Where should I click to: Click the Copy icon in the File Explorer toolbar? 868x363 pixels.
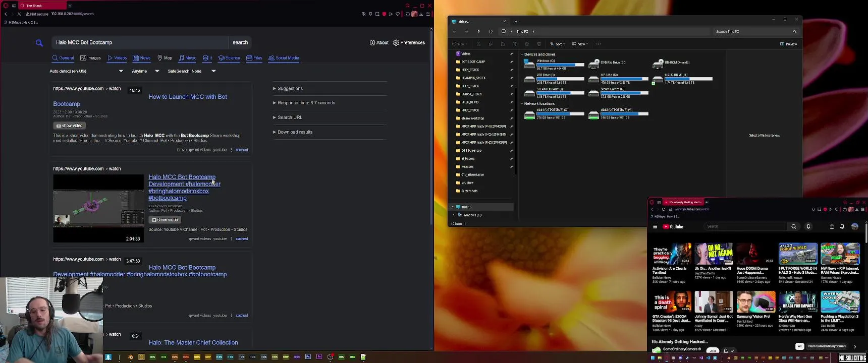pyautogui.click(x=491, y=44)
